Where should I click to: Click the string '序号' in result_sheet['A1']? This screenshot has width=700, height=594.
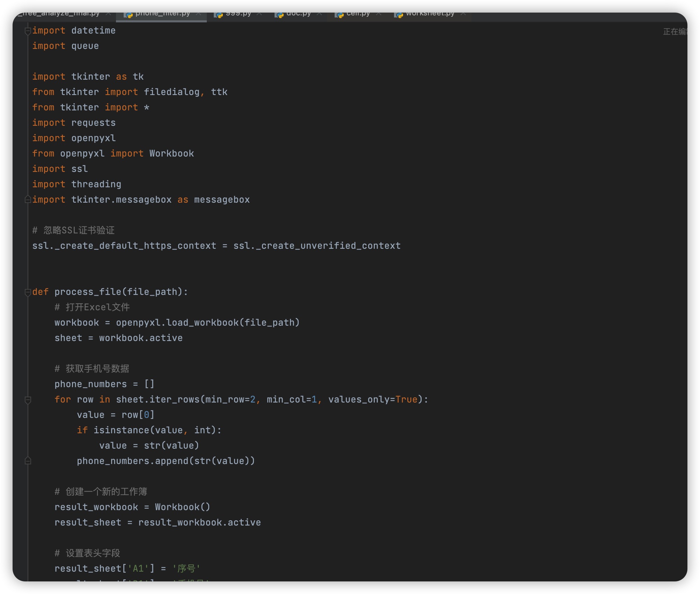[186, 569]
